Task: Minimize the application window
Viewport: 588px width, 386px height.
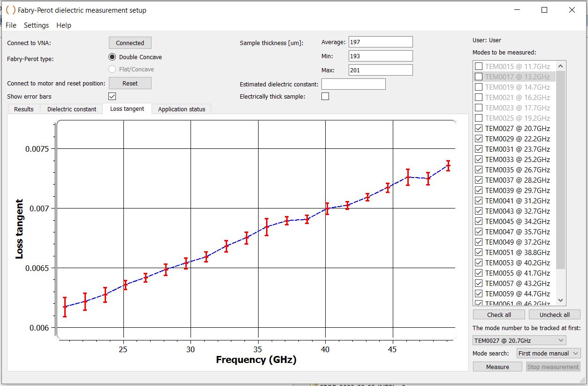Action: [x=517, y=10]
